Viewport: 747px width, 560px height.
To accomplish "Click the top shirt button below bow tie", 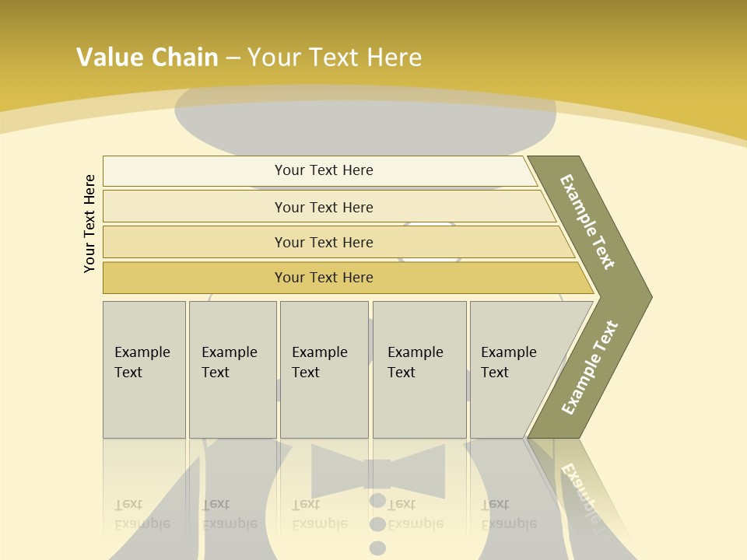I will click(377, 501).
